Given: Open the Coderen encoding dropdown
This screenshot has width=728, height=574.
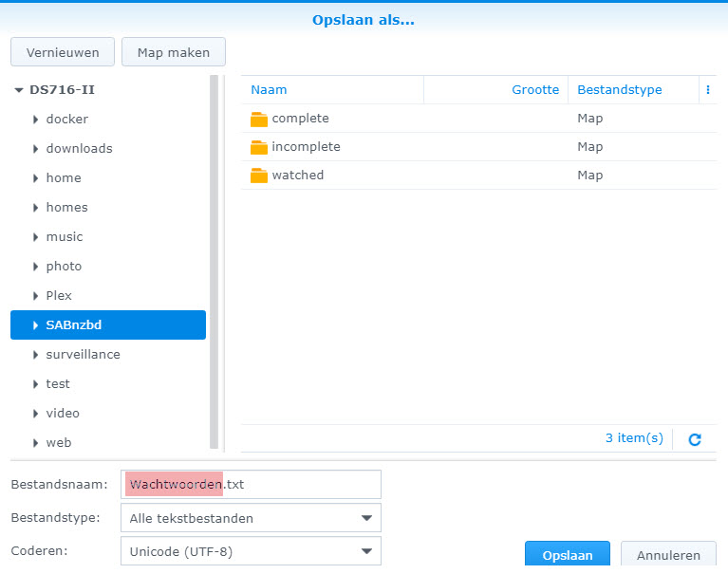Looking at the screenshot, I should [x=365, y=551].
